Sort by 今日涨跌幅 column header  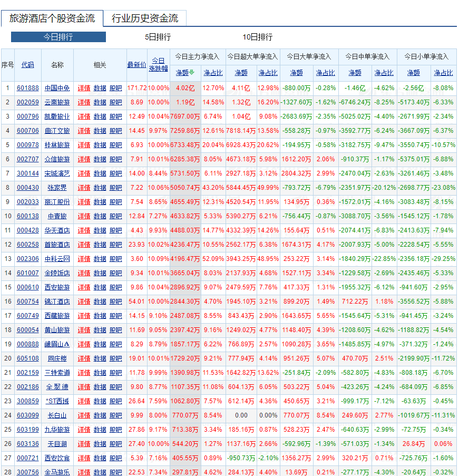(159, 64)
